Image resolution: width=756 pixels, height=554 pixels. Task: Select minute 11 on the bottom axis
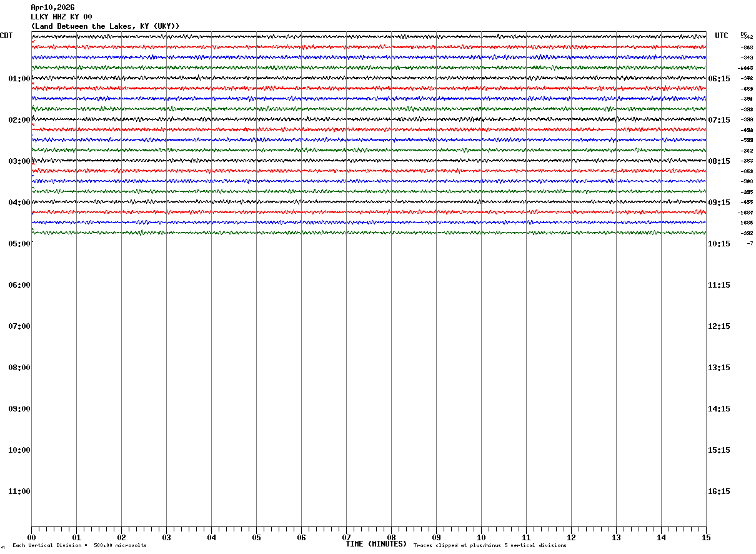click(x=526, y=538)
